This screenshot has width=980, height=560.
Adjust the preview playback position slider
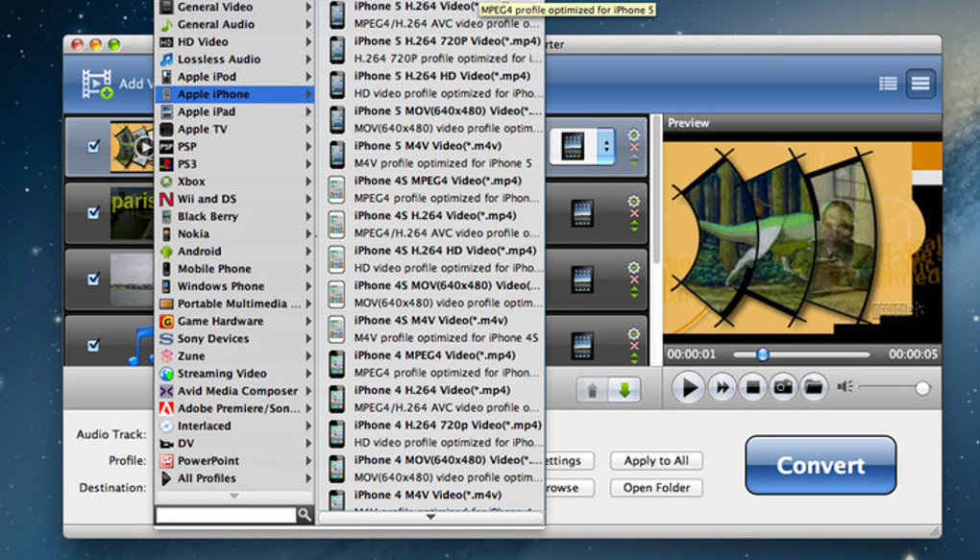coord(762,354)
